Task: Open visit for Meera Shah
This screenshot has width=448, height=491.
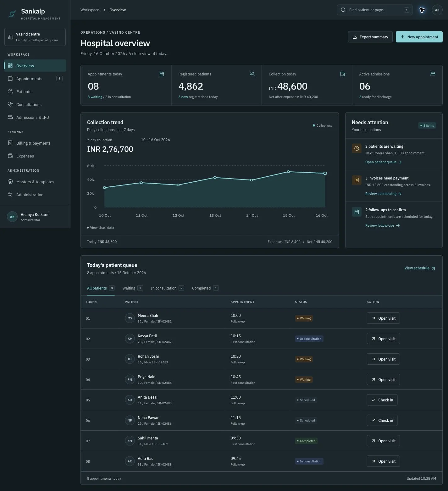Action: (x=383, y=318)
